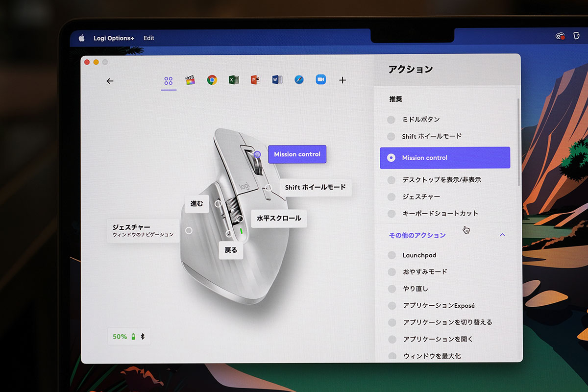
Task: Open Creative Cloud from the menu bar
Action: pyautogui.click(x=561, y=36)
